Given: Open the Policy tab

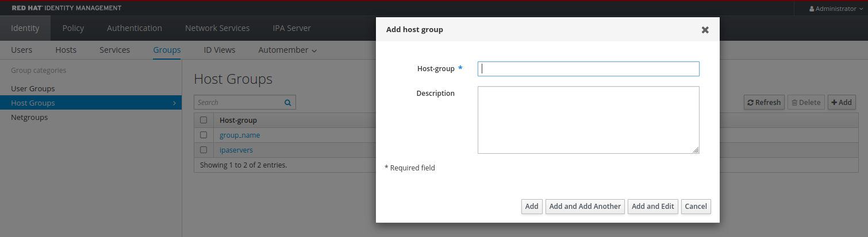Looking at the screenshot, I should pos(73,28).
